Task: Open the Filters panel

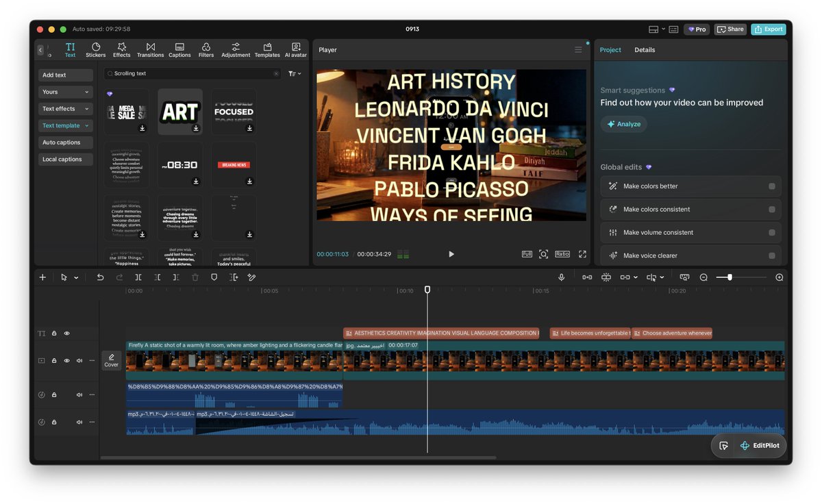Action: click(x=206, y=50)
